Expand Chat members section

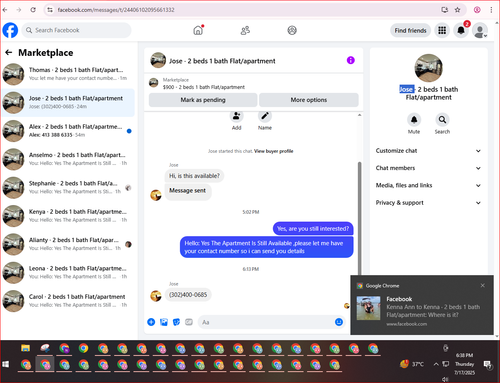pos(428,168)
